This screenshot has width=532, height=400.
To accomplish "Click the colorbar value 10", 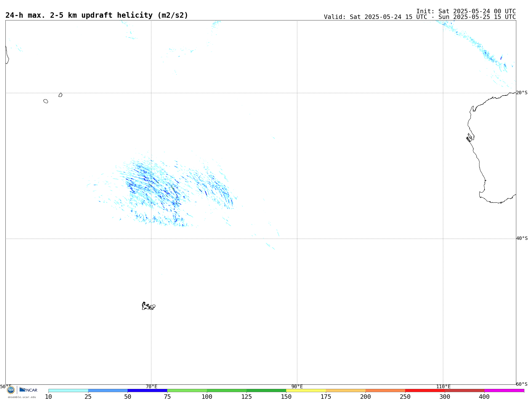I will 49,397.
